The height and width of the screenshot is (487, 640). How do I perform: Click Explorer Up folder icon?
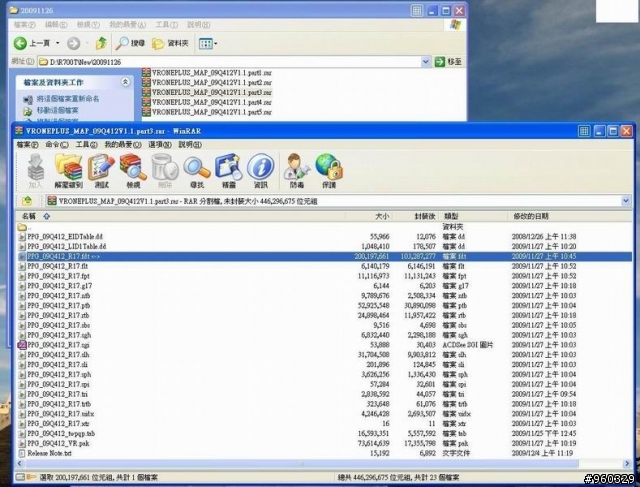point(101,43)
